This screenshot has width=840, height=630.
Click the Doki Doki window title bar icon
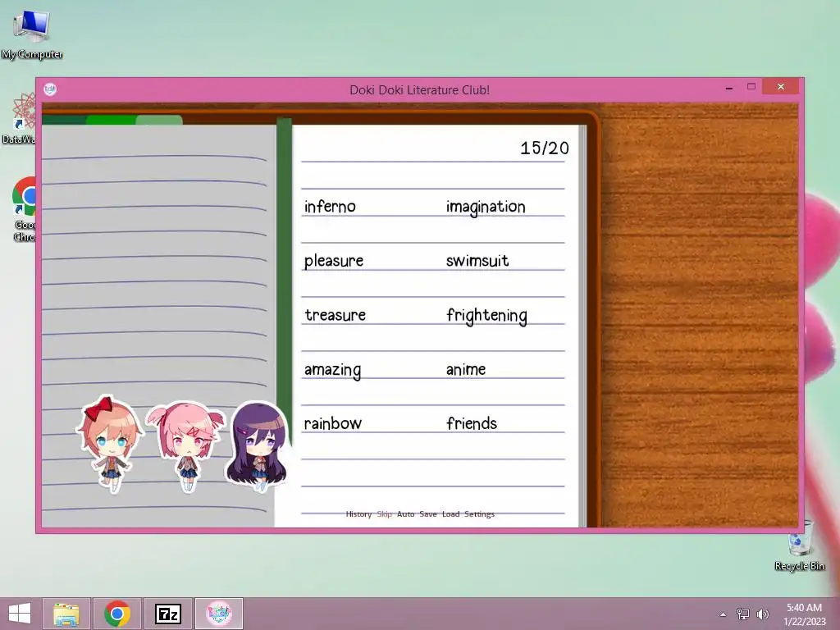[50, 89]
